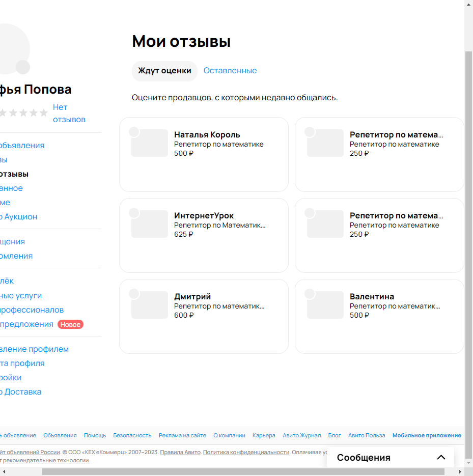This screenshot has width=473, height=476.
Task: Switch to the Оставленные tab
Action: 230,71
